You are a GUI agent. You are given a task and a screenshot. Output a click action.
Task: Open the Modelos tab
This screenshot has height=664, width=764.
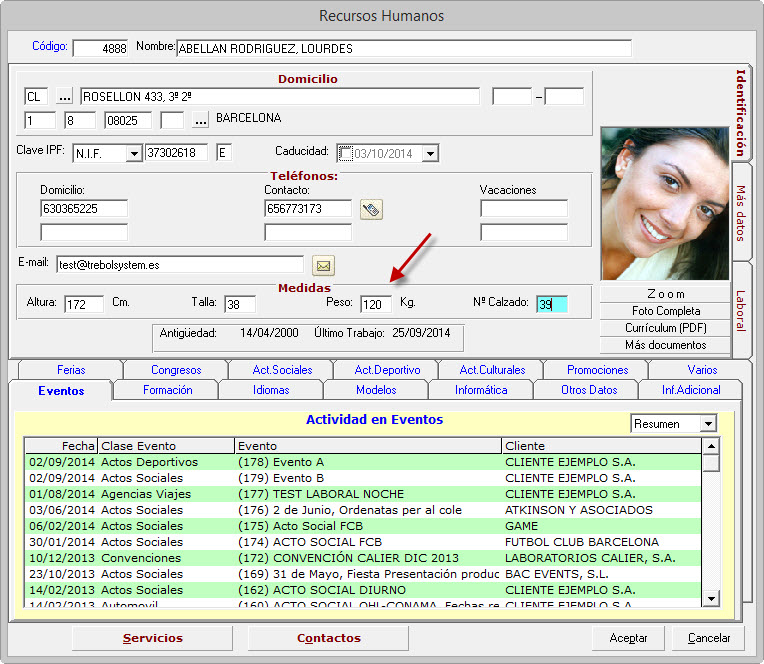[x=376, y=390]
